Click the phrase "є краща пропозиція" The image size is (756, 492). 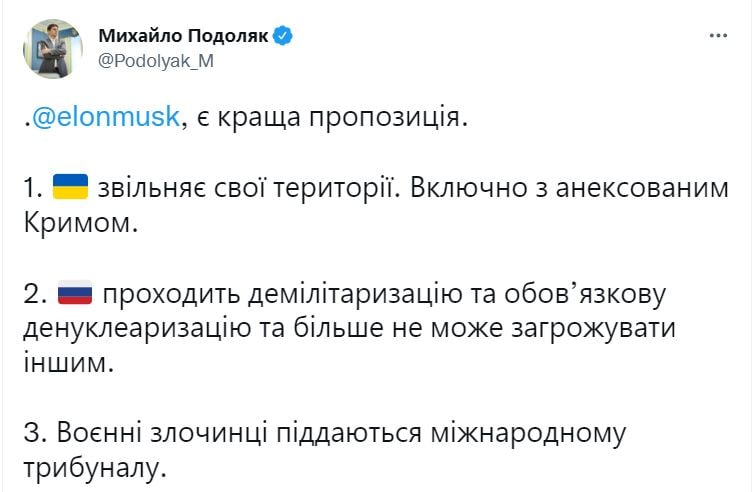coord(331,120)
